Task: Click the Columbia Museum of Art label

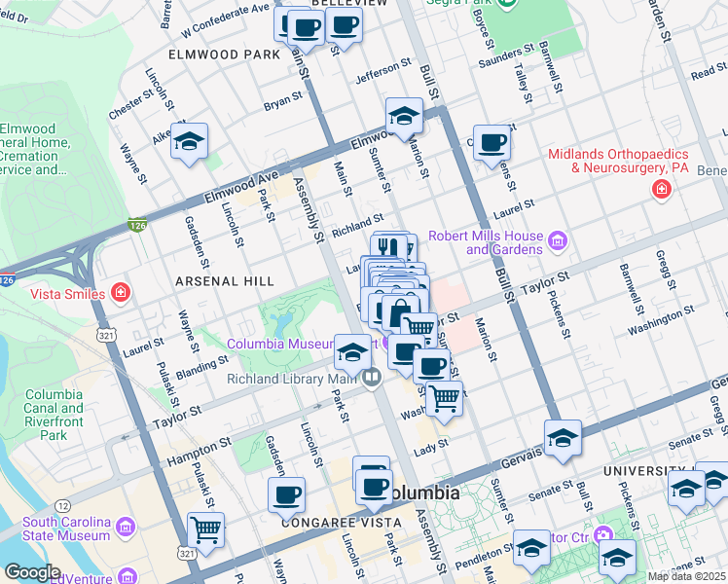Action: pos(303,344)
